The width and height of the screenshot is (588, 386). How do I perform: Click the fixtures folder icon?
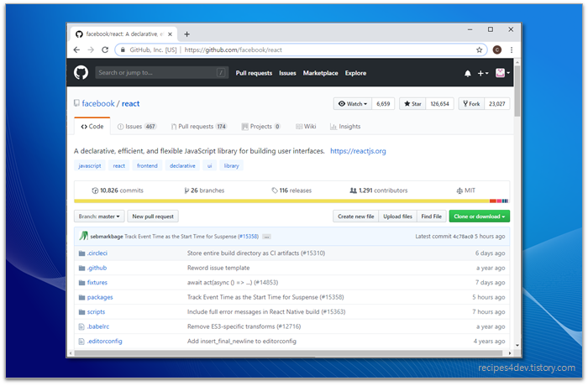(81, 283)
